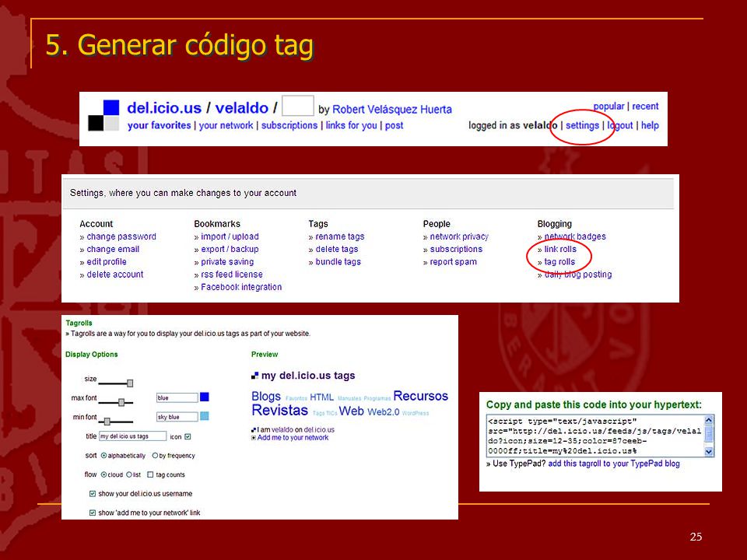The width and height of the screenshot is (747, 560).
Task: Click the recent link
Action: (645, 107)
